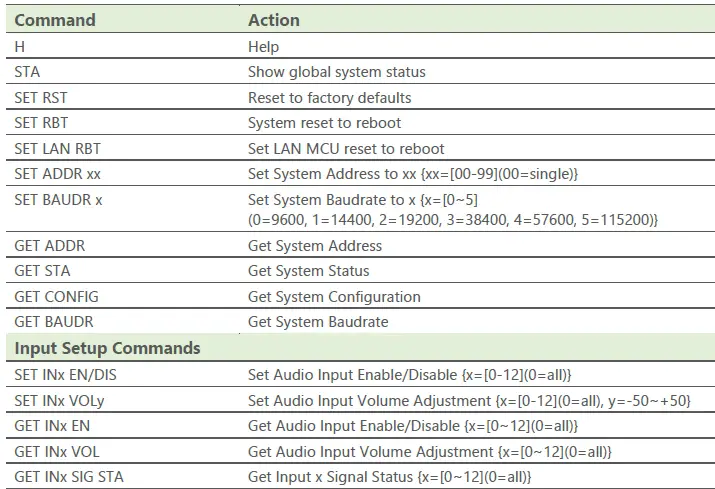
Task: Click the Command column header
Action: [55, 20]
